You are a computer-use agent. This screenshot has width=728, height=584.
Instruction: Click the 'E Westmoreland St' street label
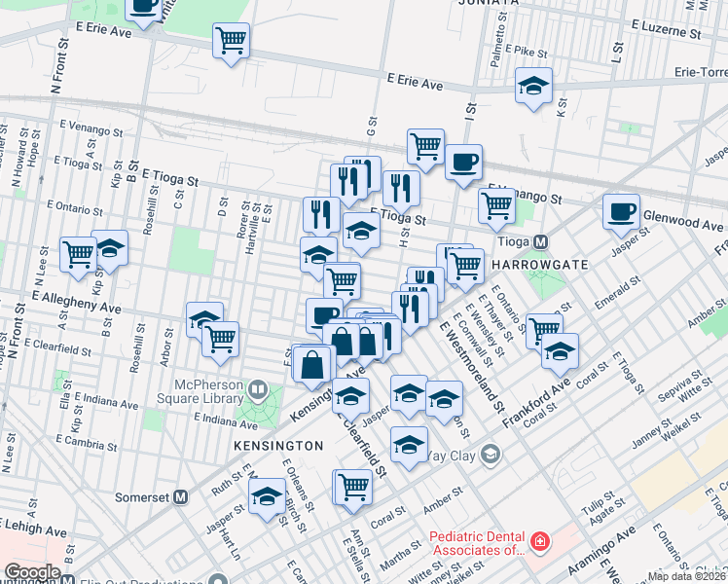472,367
